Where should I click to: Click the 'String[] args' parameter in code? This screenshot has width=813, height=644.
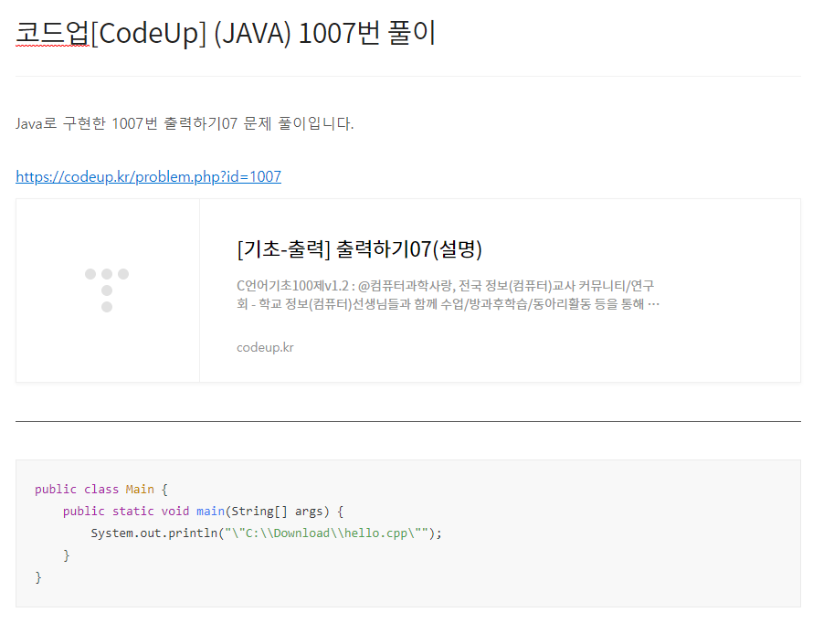(x=277, y=512)
